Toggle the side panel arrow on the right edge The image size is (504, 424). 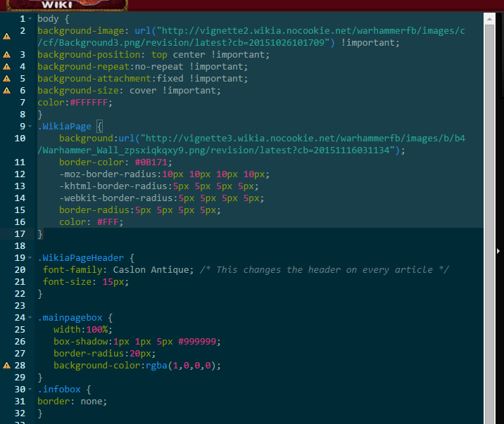[x=498, y=251]
